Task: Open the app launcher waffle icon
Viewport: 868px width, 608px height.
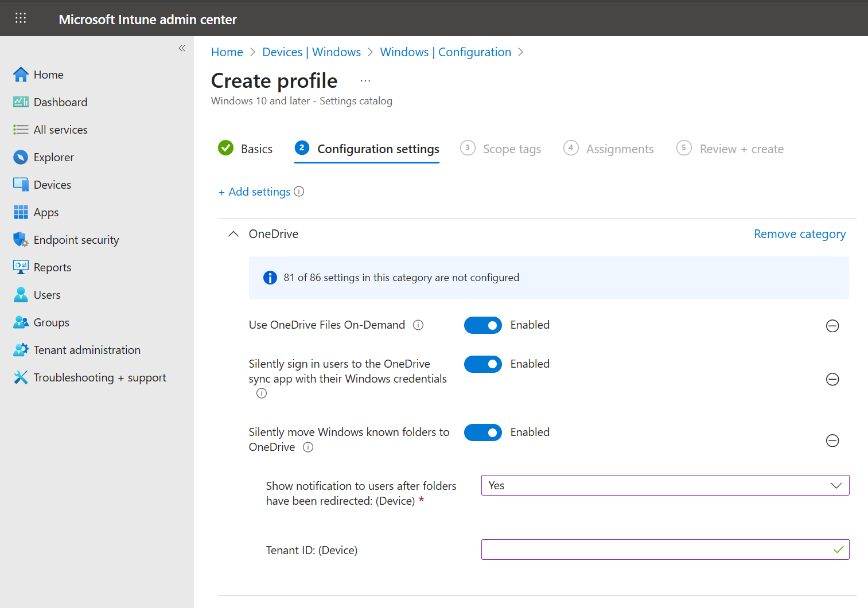Action: pos(21,18)
